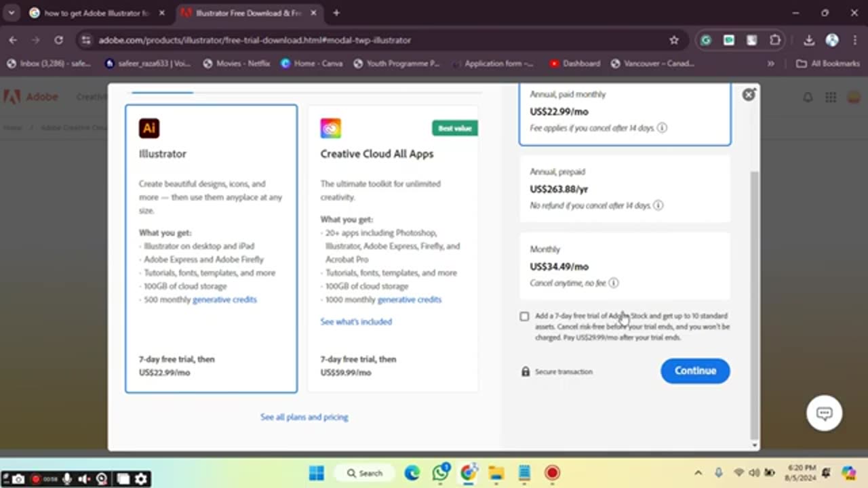The image size is (868, 488).
Task: Click the 'Best value' badge
Action: [x=455, y=128]
